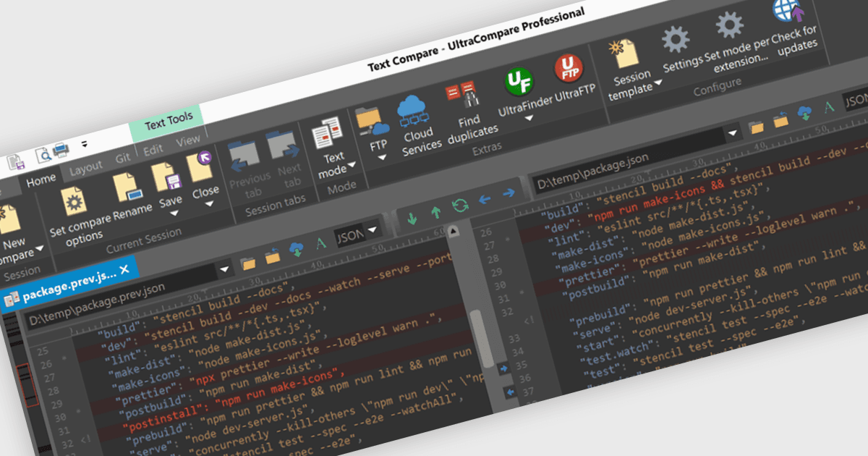Switch to the Git ribbon tab
This screenshot has width=868, height=456.
click(123, 159)
